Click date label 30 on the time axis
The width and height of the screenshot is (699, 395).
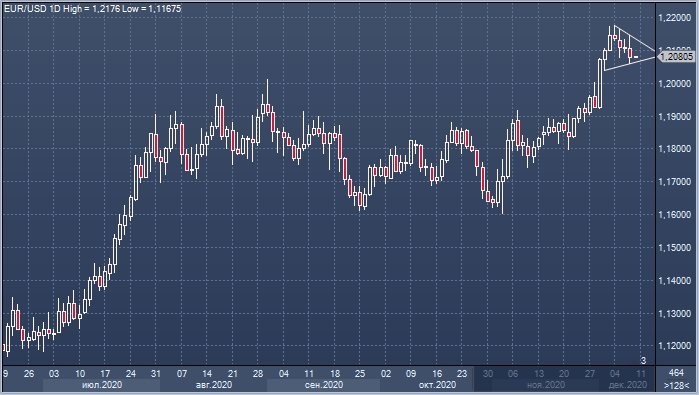pos(488,374)
